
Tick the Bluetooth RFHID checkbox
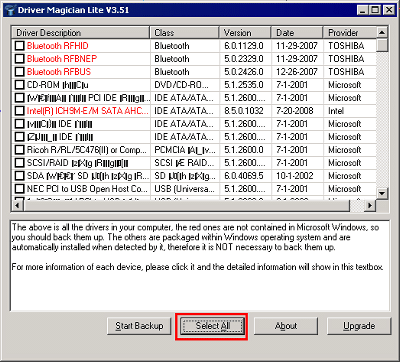pyautogui.click(x=20, y=46)
